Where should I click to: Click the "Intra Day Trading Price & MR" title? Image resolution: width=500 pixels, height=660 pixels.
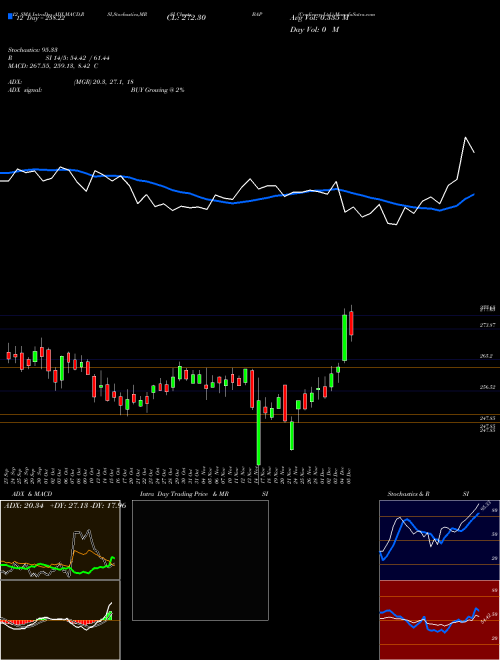(x=184, y=494)
